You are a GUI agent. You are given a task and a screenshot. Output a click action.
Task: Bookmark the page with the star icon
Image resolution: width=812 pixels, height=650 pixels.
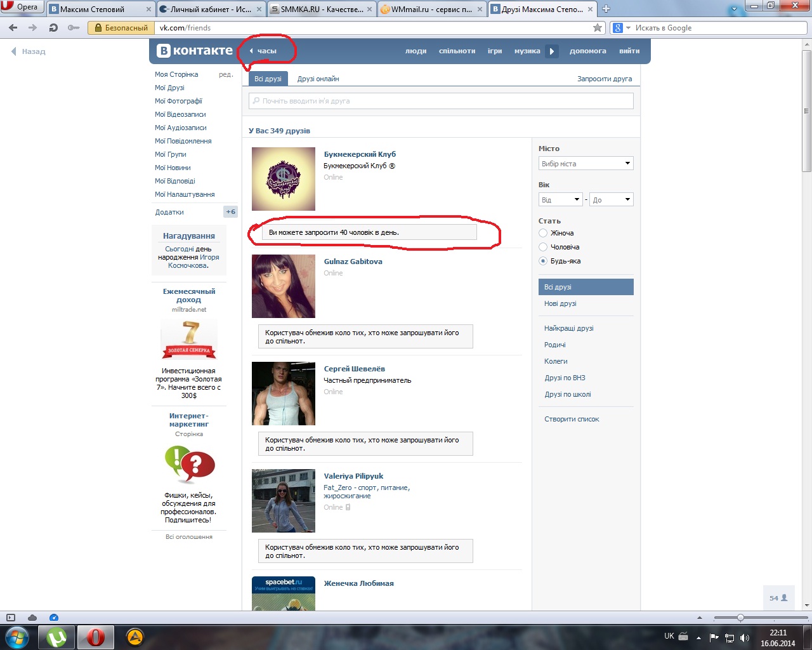pos(597,28)
